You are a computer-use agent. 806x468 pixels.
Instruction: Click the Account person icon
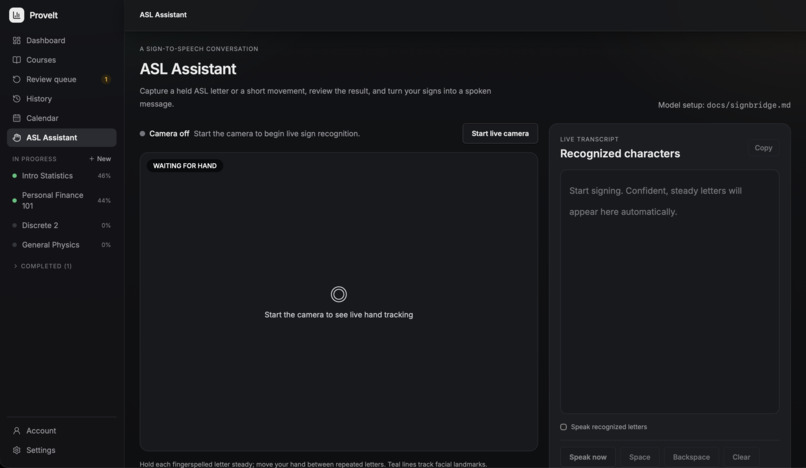[x=16, y=430]
